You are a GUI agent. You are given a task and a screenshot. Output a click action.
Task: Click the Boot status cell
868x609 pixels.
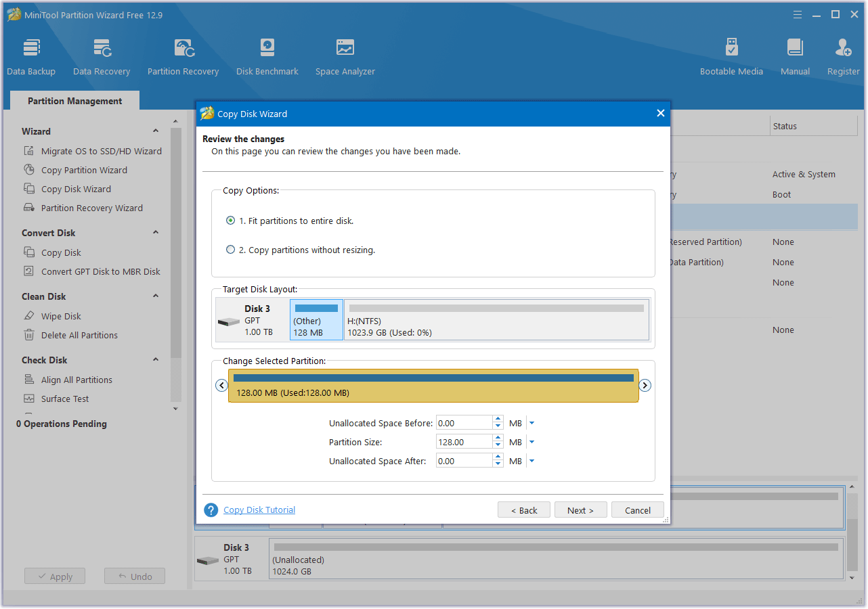point(781,194)
